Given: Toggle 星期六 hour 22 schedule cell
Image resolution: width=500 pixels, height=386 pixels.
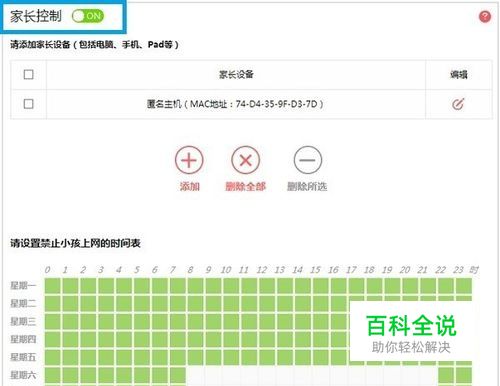Looking at the screenshot, I should coord(446,375).
